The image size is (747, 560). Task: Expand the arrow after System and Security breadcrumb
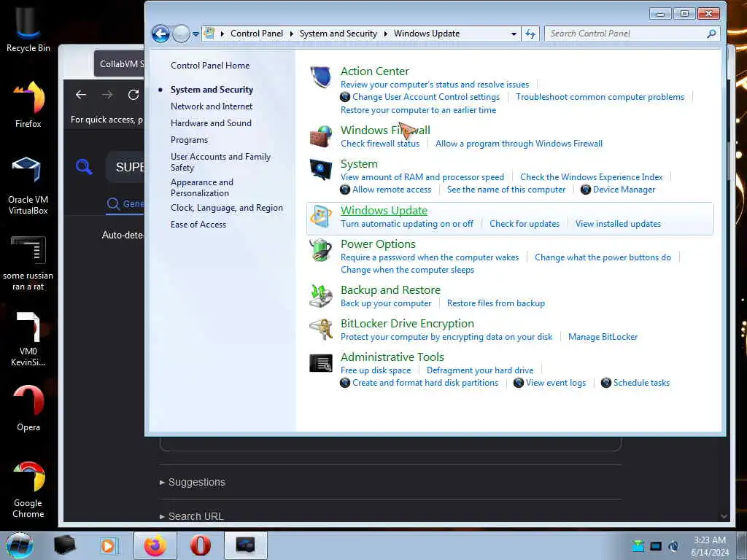385,34
